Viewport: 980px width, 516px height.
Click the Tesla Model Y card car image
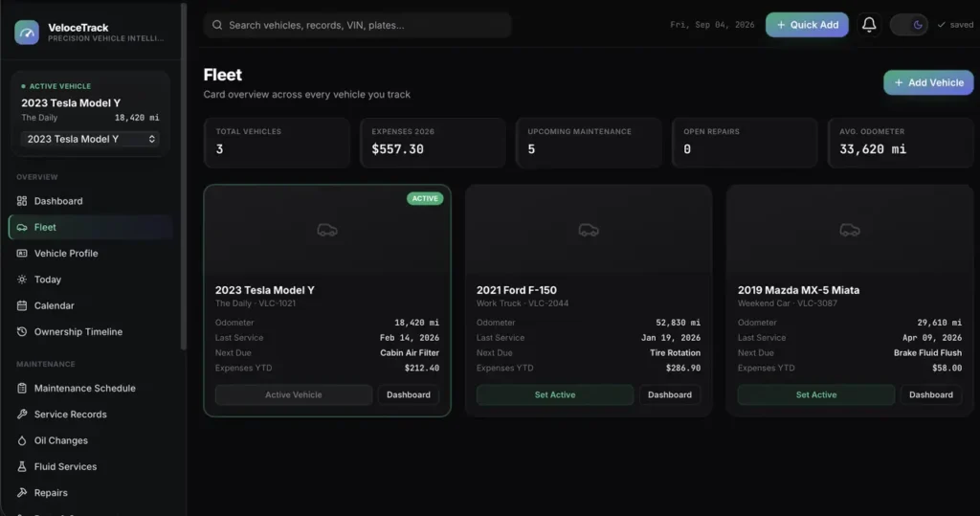[327, 230]
